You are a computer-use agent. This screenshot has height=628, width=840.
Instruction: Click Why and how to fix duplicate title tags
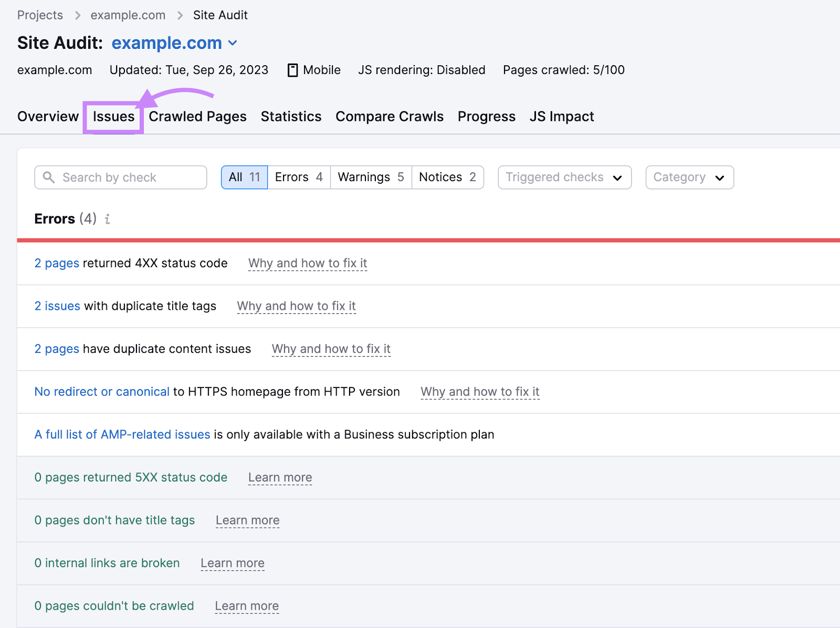click(296, 306)
